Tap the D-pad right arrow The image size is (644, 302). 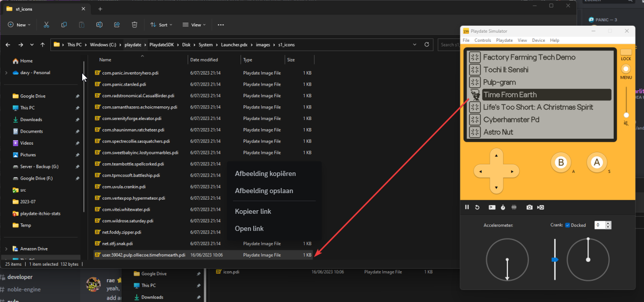point(512,171)
